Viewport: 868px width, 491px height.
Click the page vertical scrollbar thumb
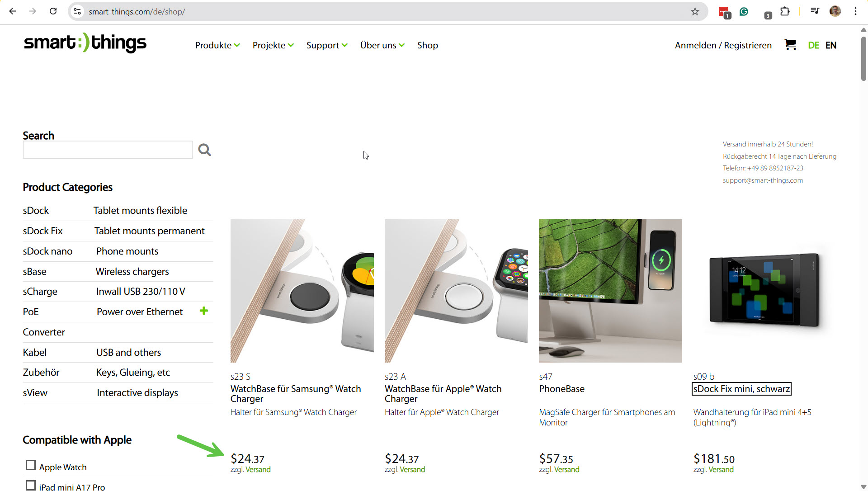click(863, 59)
